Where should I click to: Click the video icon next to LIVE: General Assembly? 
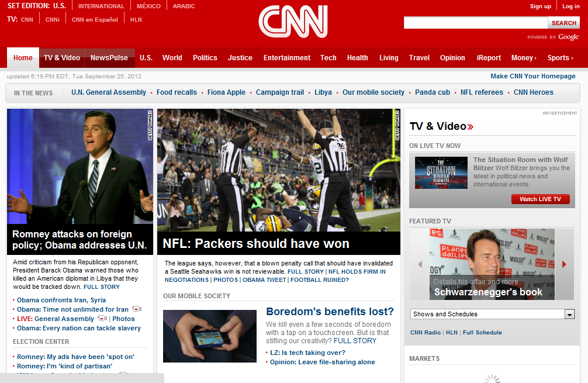tap(102, 319)
